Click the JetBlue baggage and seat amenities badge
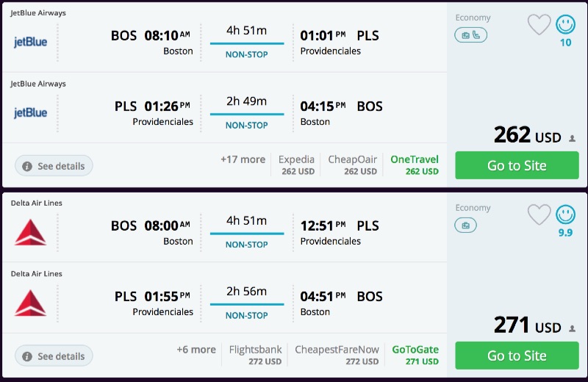This screenshot has width=588, height=382. pos(470,35)
